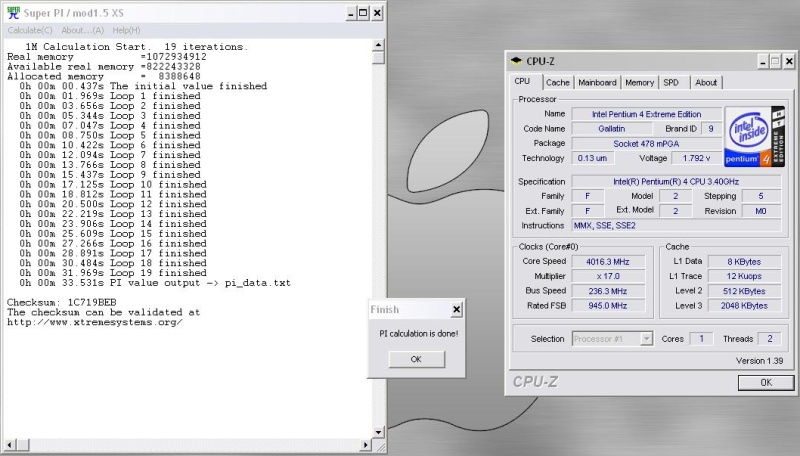
Task: Click the horizontal scrollbar thumb in Super PI
Action: pos(22,445)
